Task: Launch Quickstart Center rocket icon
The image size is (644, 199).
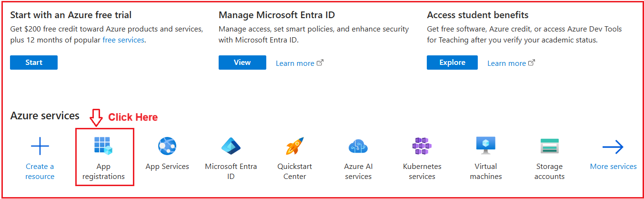Action: coord(295,146)
